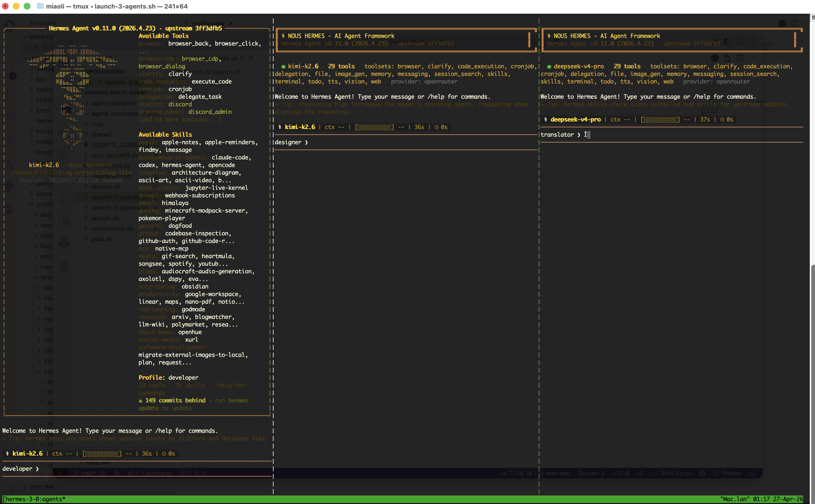815x504 pixels.
Task: Click the Available Skills heading
Action: [165, 135]
